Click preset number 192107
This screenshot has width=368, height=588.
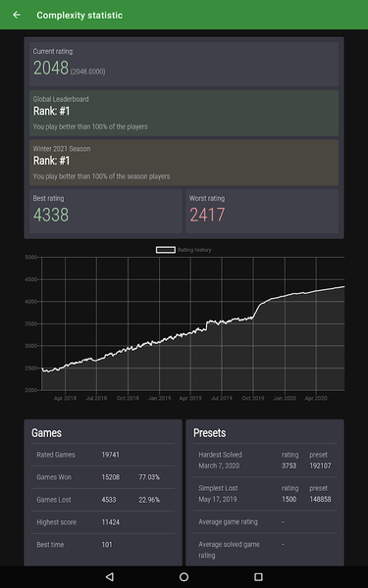click(x=320, y=465)
